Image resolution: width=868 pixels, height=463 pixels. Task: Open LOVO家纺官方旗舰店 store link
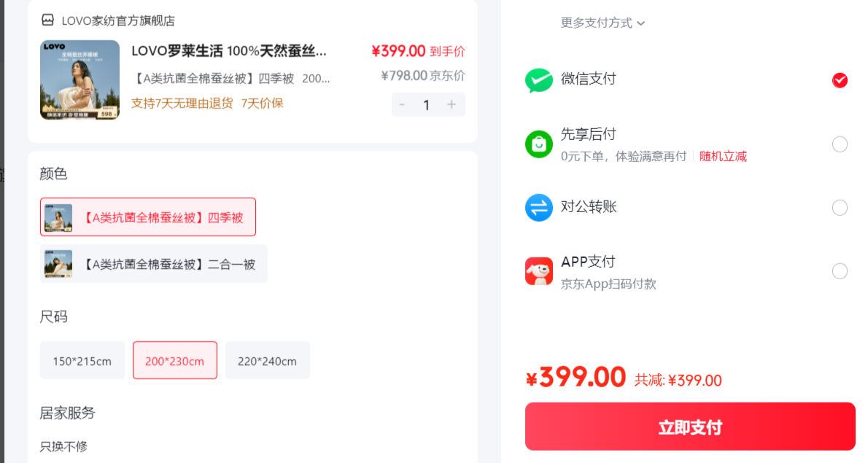click(118, 21)
